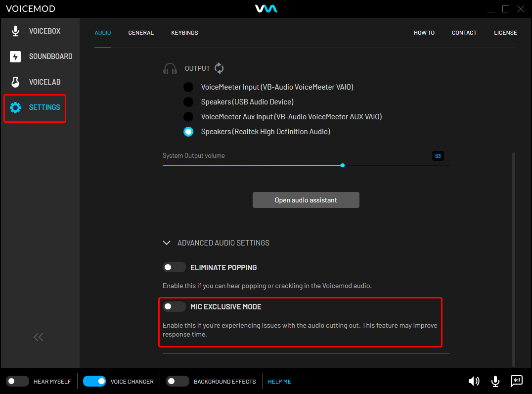532x394 pixels.
Task: Select VoiceMeeter Aux Input output device
Action: coord(188,117)
